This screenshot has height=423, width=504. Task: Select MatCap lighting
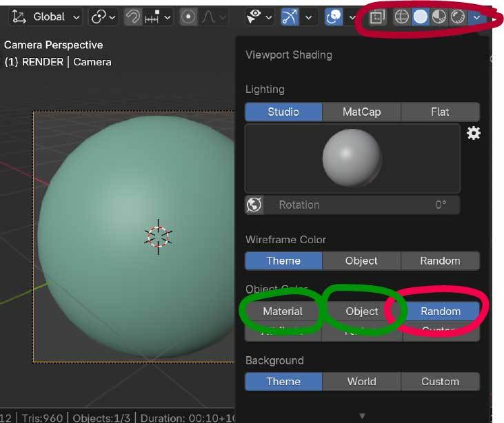[361, 112]
